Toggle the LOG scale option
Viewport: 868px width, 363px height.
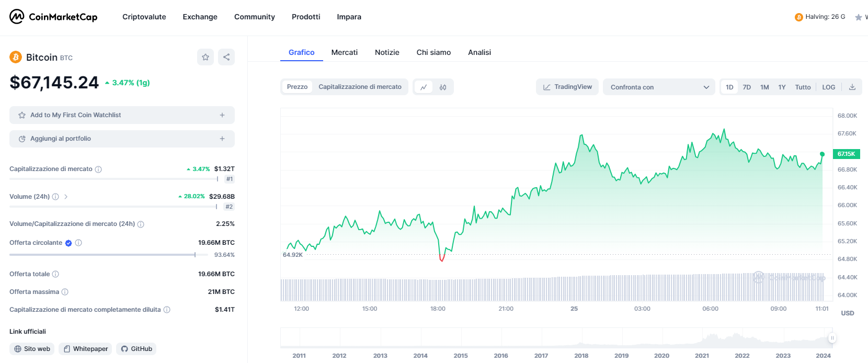click(x=828, y=87)
